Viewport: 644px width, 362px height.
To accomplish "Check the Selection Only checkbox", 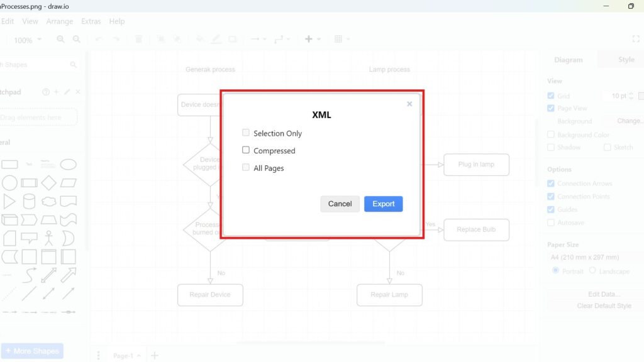I will pyautogui.click(x=245, y=133).
